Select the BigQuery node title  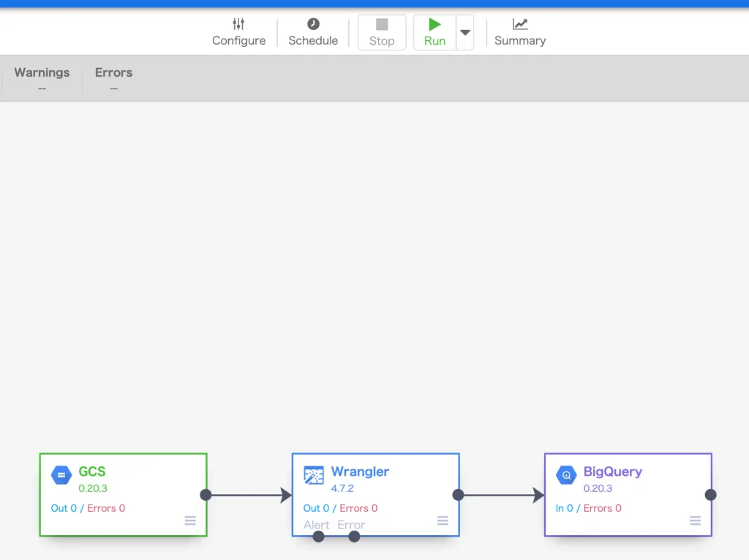613,472
